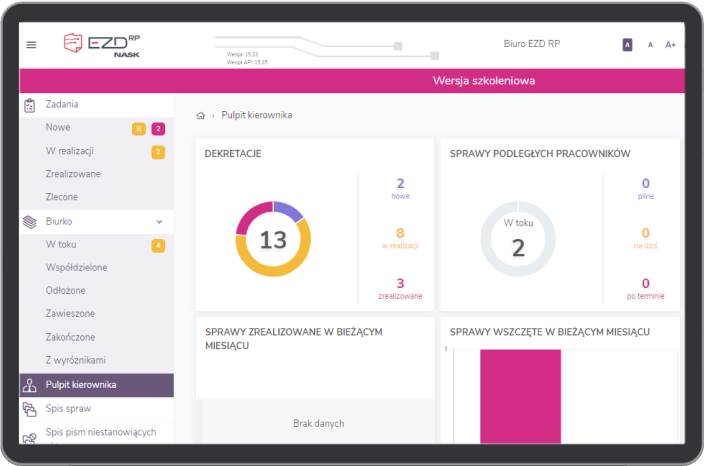
Task: Click the 3 zrealizowane count link
Action: (x=400, y=288)
